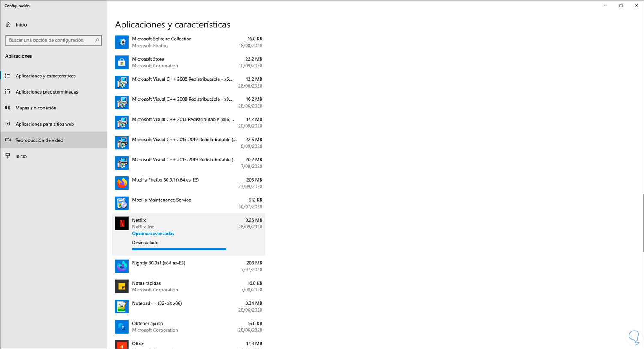The image size is (644, 349).
Task: Click the magnifier icon in the search box
Action: pos(97,40)
